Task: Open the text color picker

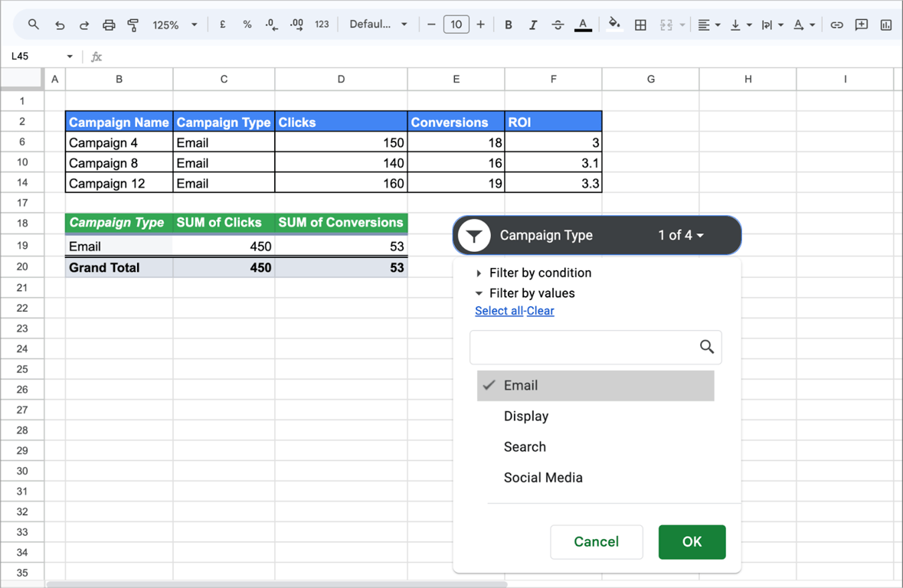Action: (x=583, y=24)
